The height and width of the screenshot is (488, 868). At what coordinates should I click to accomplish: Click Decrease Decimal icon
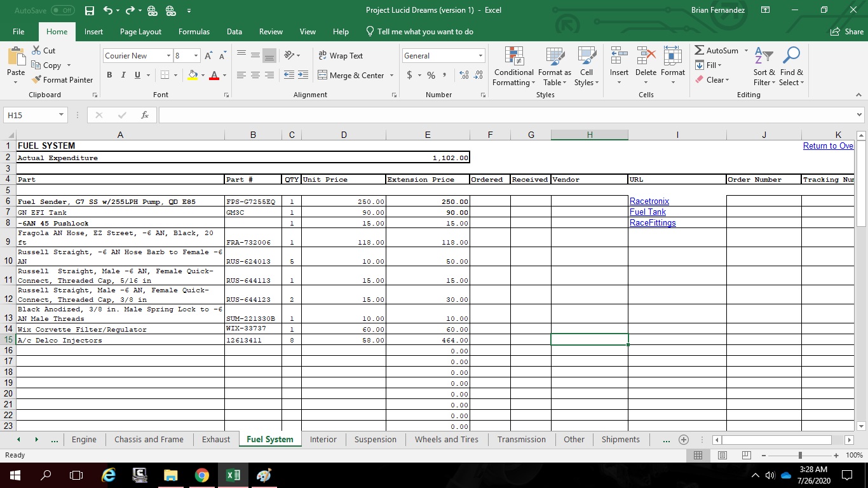coord(478,75)
